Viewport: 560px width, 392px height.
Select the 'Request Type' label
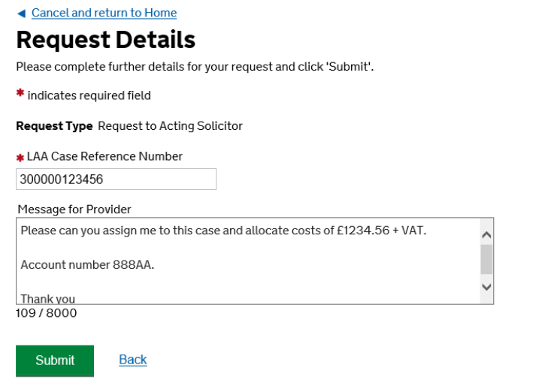[x=54, y=126]
